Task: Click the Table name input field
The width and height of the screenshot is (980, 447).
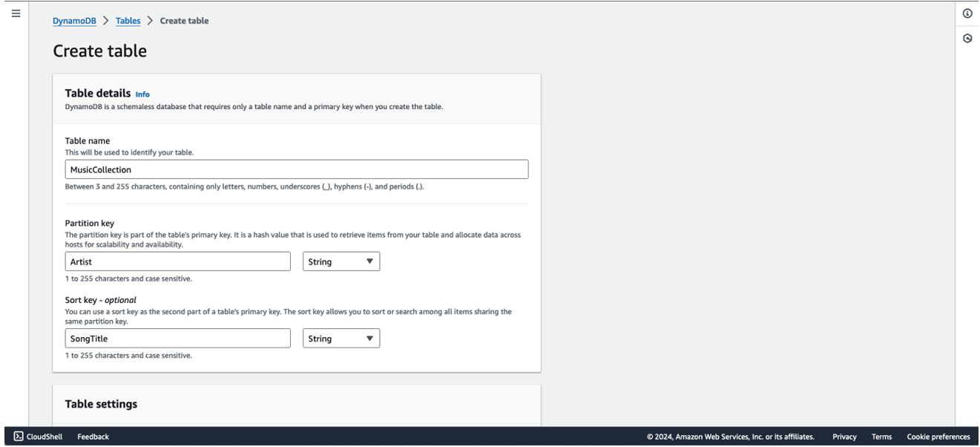Action: [x=297, y=169]
